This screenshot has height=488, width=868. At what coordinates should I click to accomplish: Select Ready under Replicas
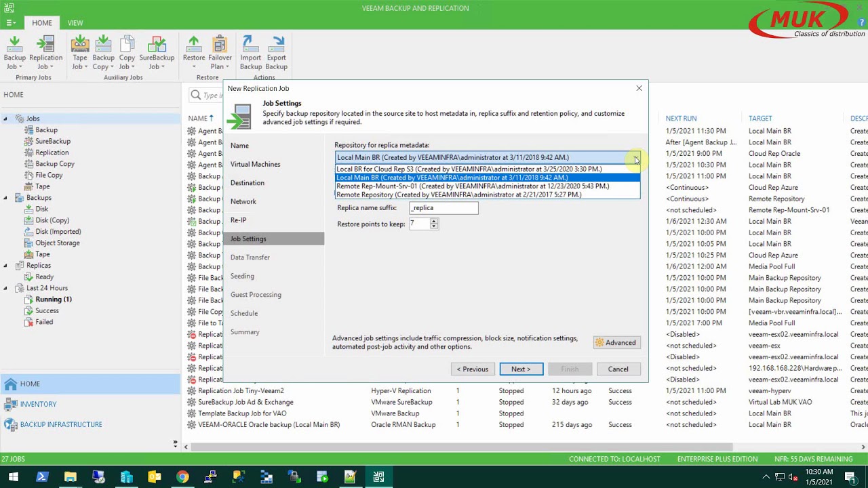[x=44, y=277]
